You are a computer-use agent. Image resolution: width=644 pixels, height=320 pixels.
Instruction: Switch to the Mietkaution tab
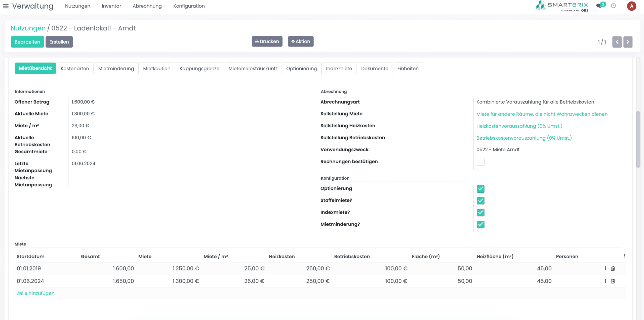(x=157, y=68)
